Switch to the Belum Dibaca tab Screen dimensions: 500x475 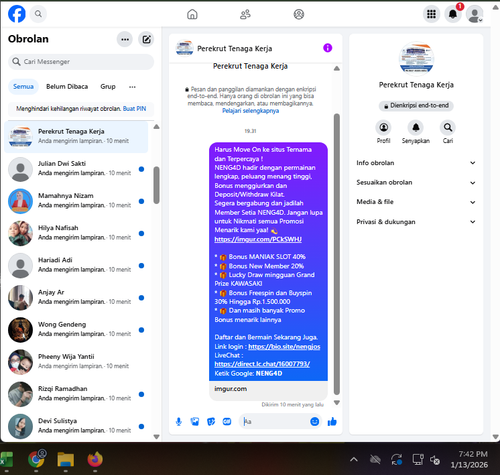[x=67, y=87]
